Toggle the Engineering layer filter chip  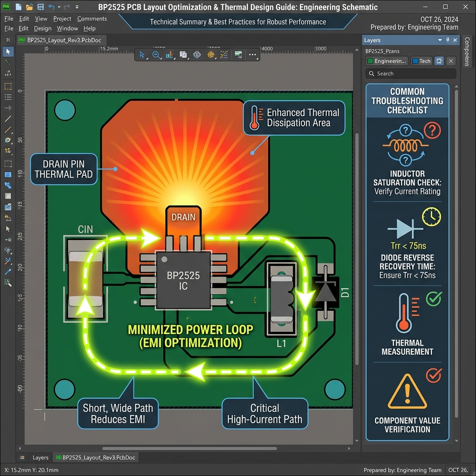tap(387, 61)
